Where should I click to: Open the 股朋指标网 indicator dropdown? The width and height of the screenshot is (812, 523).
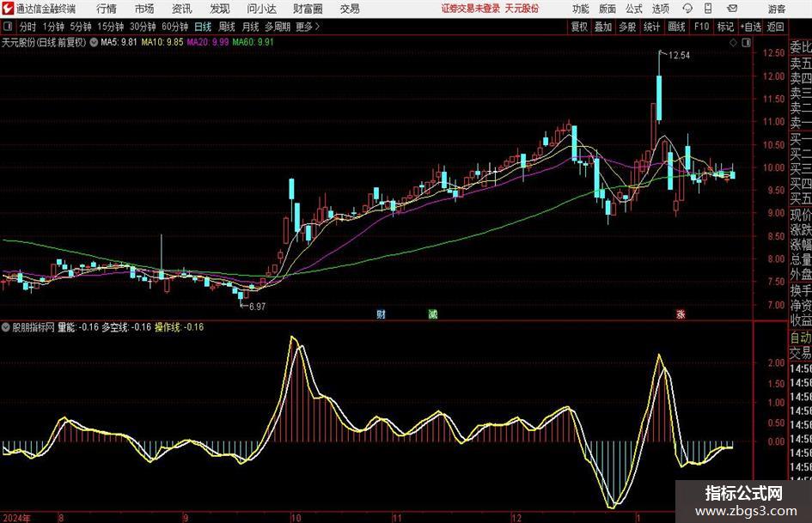point(6,327)
